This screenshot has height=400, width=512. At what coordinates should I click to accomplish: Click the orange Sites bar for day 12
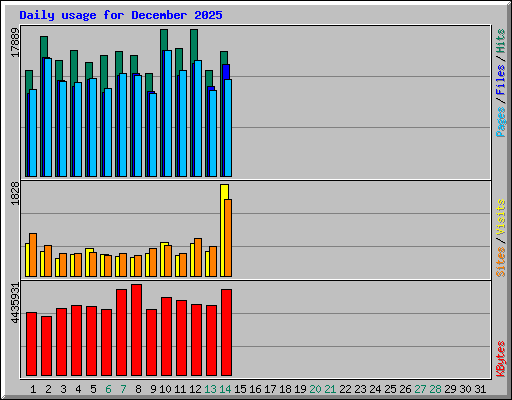(x=198, y=257)
